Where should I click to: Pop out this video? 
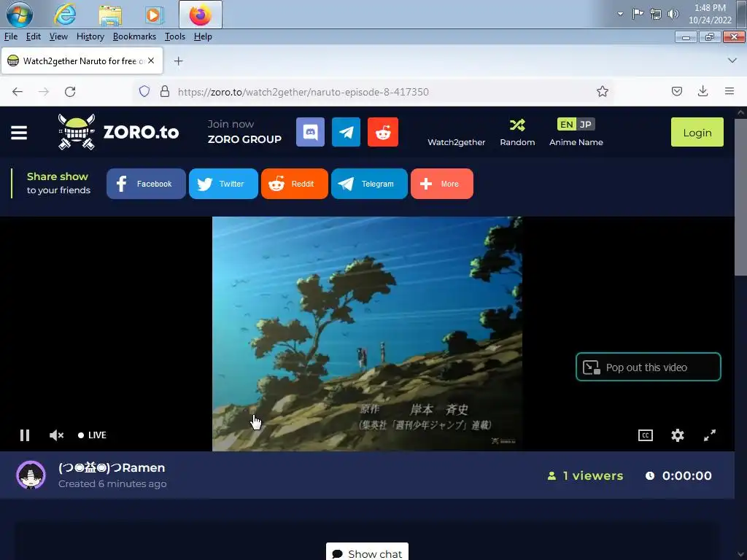click(648, 367)
